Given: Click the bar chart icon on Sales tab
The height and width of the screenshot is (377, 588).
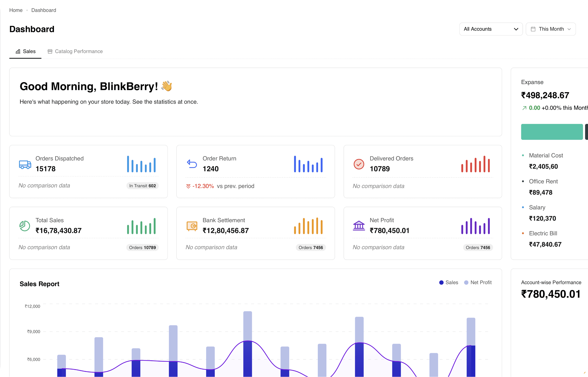Looking at the screenshot, I should point(18,51).
